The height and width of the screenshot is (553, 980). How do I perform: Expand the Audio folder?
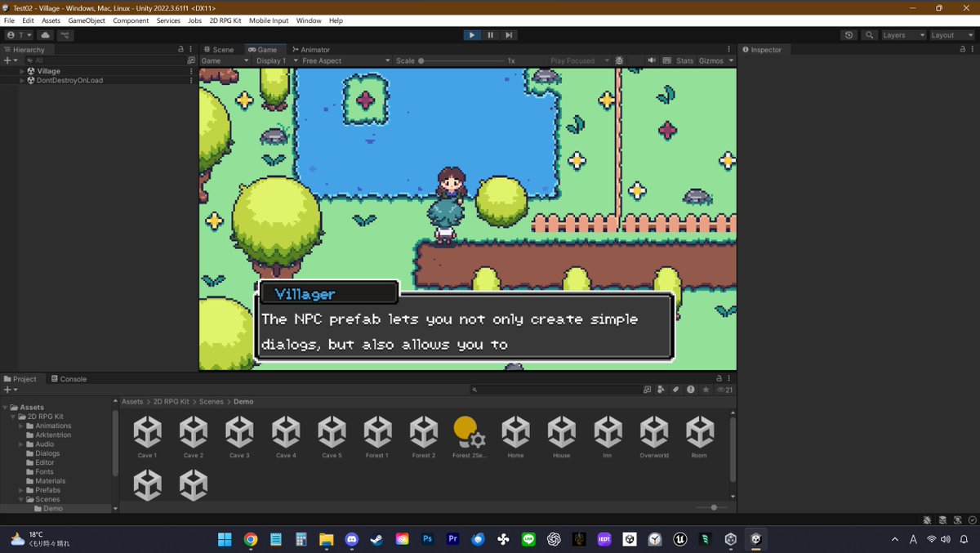22,444
